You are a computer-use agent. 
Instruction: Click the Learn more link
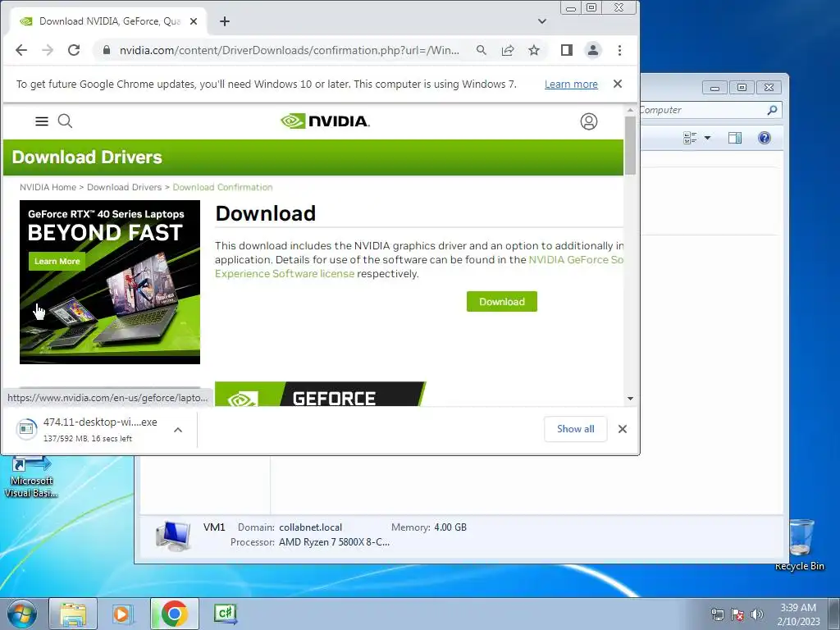click(x=571, y=84)
